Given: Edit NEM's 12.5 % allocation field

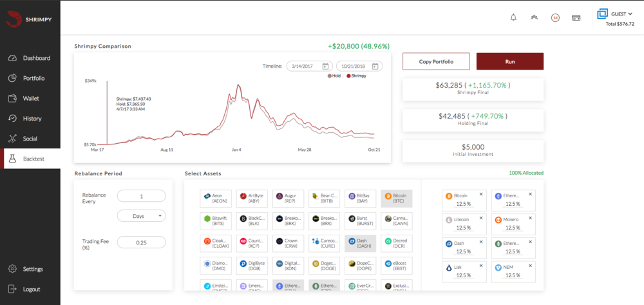Looking at the screenshot, I should click(x=513, y=275).
